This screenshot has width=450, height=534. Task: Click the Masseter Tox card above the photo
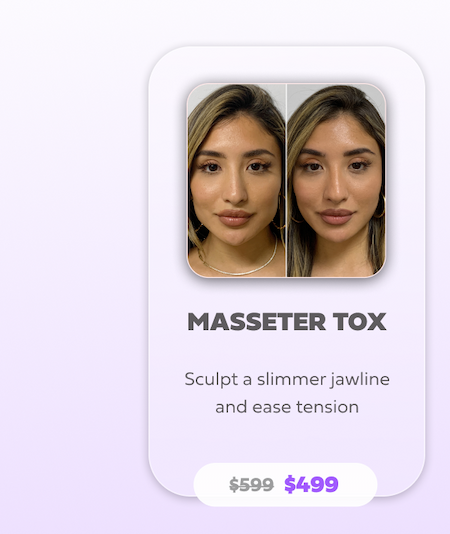point(286,65)
